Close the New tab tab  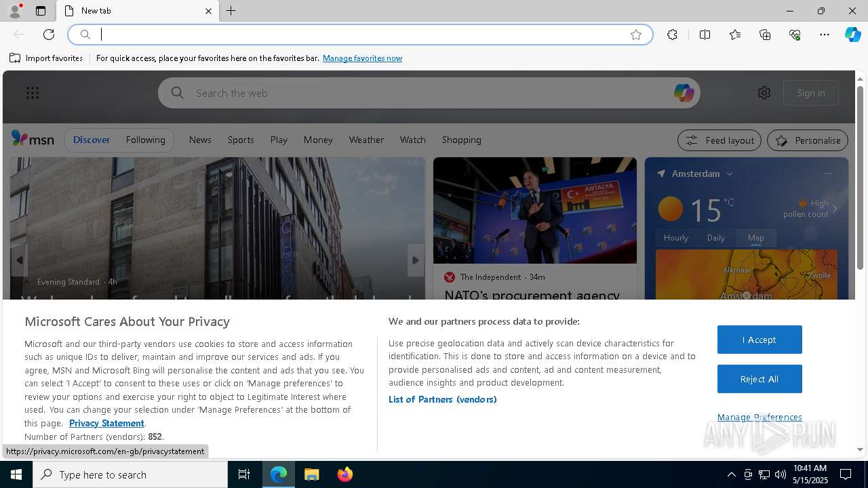point(208,11)
